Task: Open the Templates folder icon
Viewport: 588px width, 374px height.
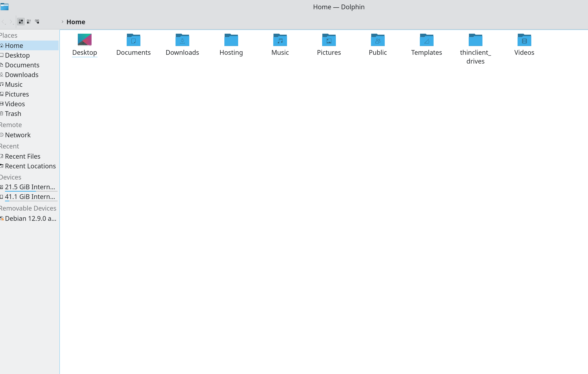Action: click(x=426, y=40)
